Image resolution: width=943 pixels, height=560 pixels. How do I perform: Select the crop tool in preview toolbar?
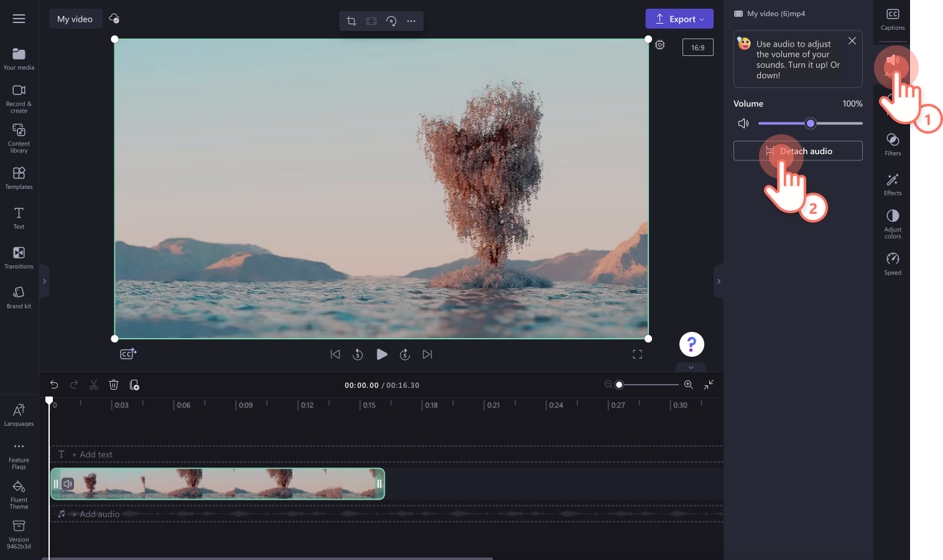click(351, 21)
